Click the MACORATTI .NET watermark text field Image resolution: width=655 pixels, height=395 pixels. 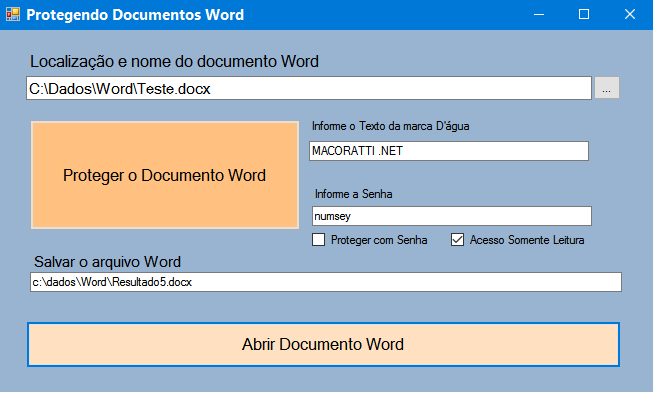[x=449, y=151]
